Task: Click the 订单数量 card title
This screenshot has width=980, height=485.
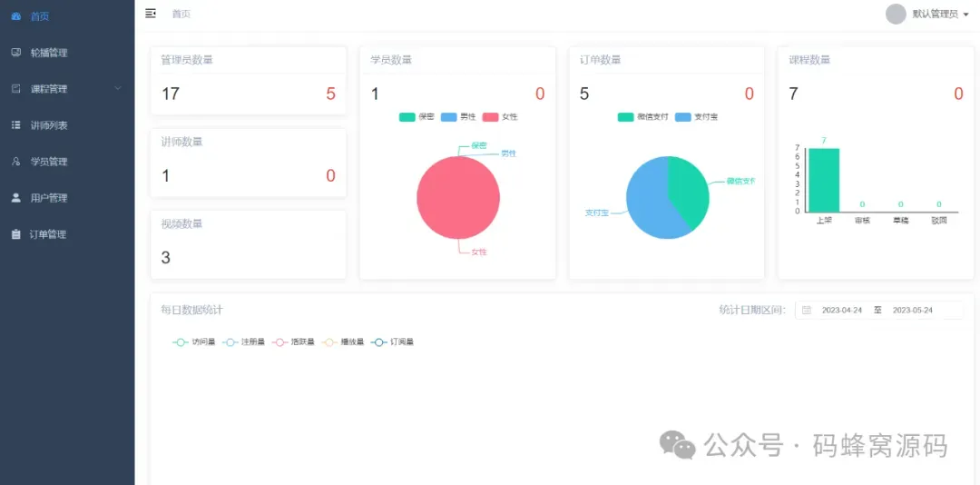Action: click(x=600, y=60)
